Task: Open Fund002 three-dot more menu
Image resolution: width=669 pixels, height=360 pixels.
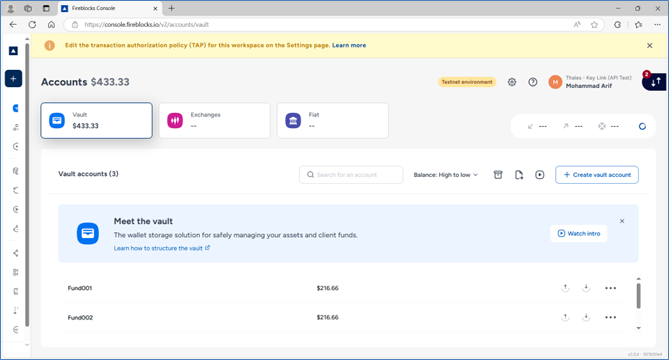Action: pos(611,317)
